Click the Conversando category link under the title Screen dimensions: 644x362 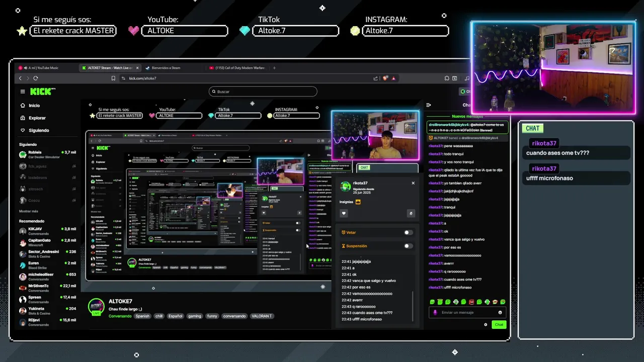(120, 316)
